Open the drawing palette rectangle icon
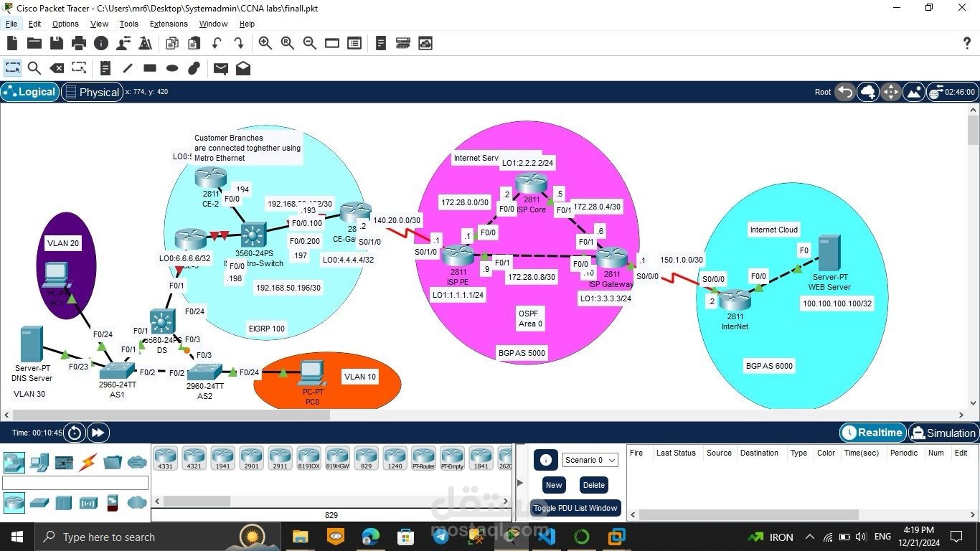The height and width of the screenshot is (551, 980). pyautogui.click(x=331, y=43)
